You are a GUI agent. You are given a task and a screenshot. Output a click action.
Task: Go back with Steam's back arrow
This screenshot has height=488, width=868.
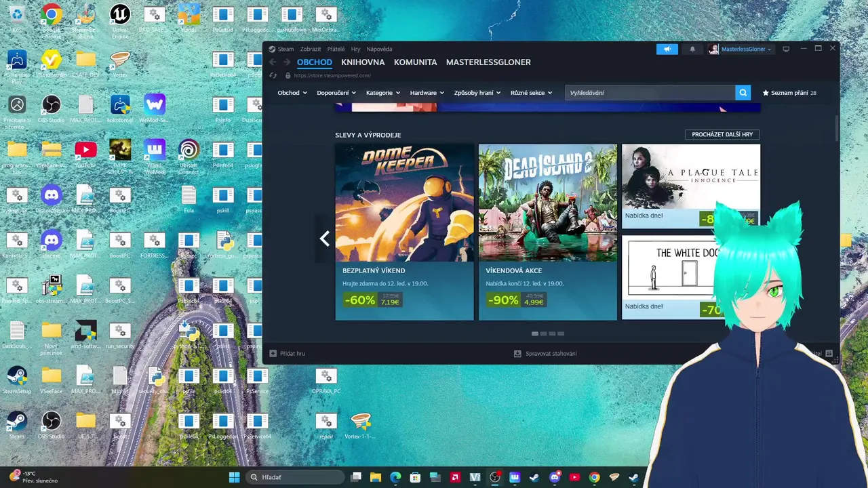click(x=273, y=62)
